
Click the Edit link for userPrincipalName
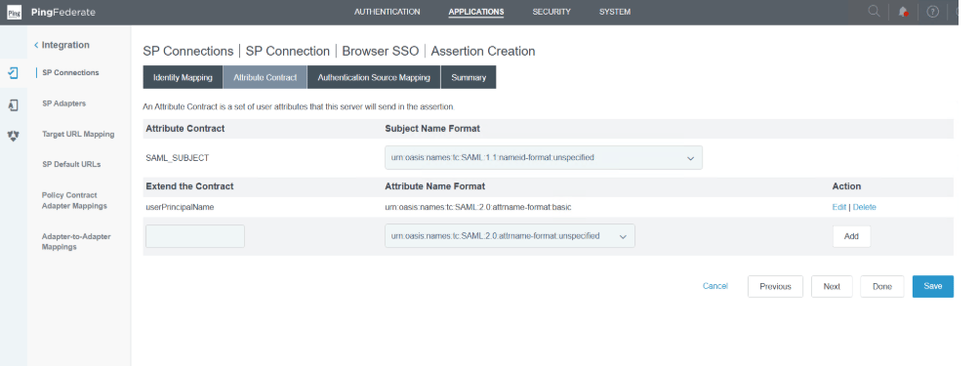[x=838, y=207]
